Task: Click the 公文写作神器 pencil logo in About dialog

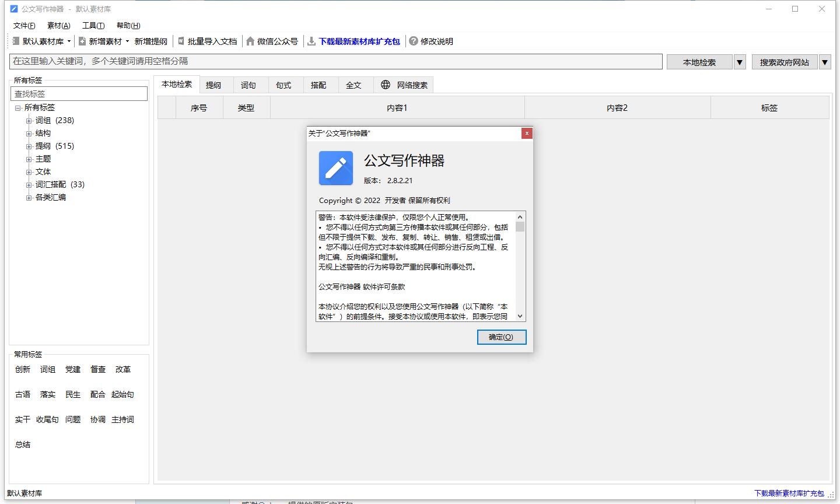Action: pos(336,168)
